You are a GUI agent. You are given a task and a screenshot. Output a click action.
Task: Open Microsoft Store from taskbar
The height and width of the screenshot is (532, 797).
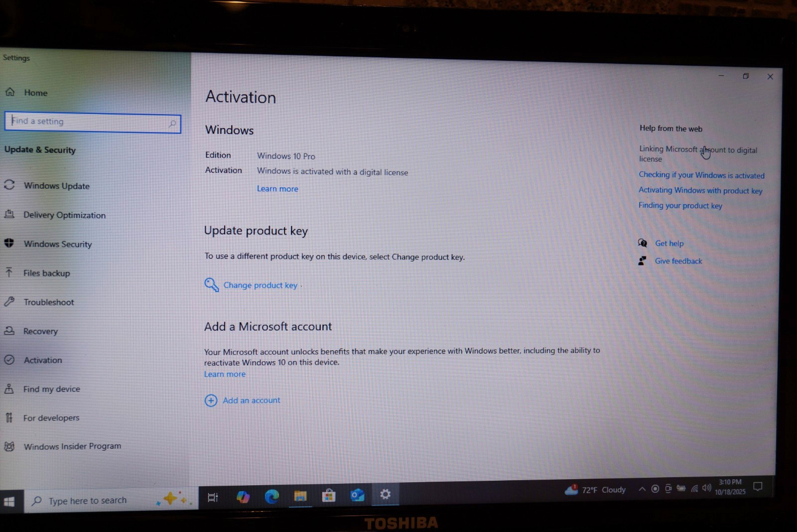point(329,495)
